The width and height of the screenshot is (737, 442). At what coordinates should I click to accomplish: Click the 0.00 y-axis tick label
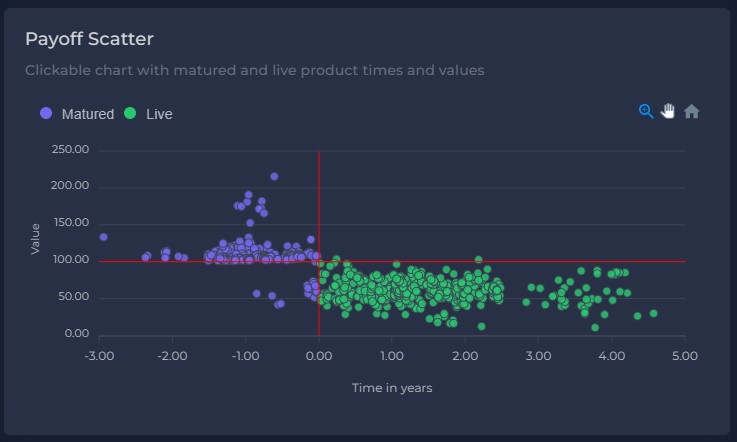point(76,334)
